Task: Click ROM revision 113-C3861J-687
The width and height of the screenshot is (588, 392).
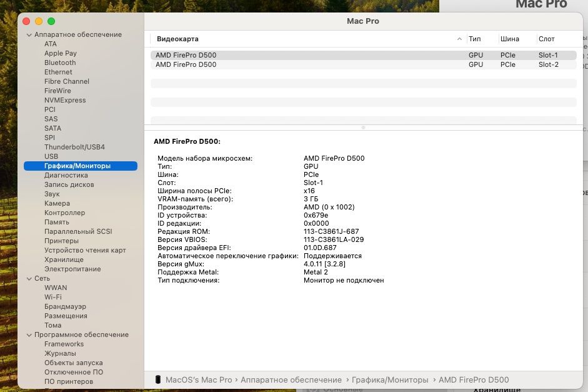Action: tap(331, 231)
